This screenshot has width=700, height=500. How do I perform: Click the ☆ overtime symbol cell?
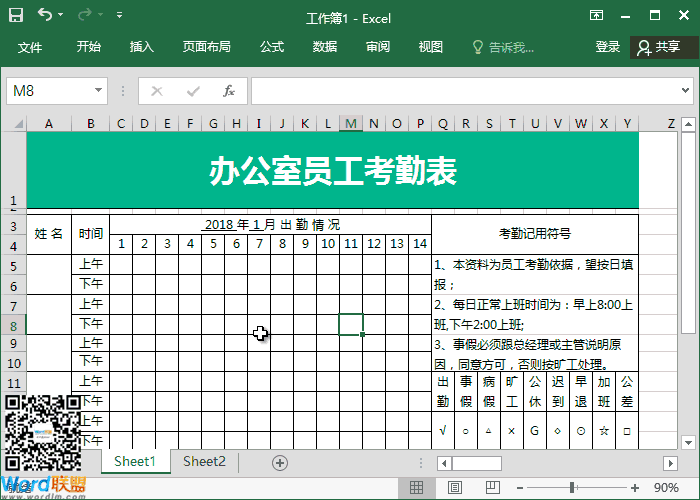604,431
